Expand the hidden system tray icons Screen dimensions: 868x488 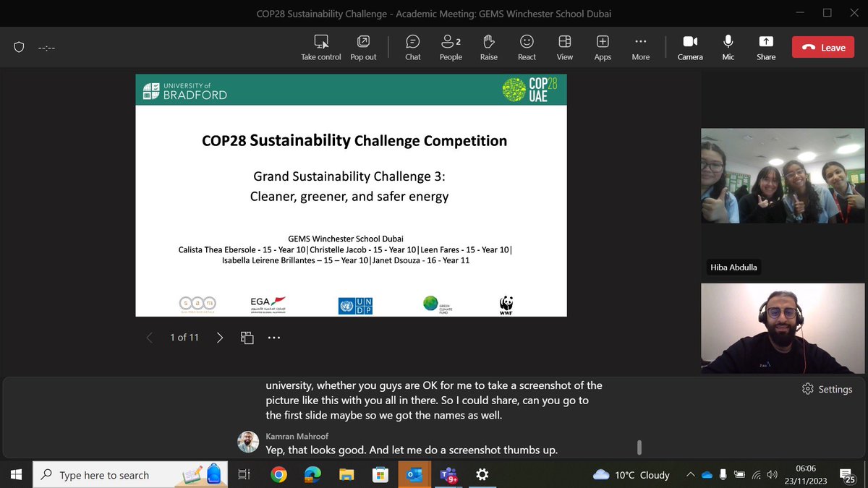pyautogui.click(x=691, y=474)
